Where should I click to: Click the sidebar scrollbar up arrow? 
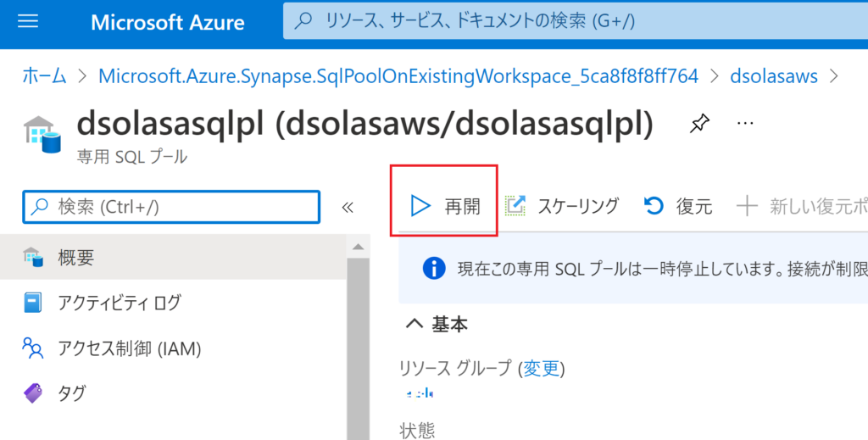click(359, 247)
